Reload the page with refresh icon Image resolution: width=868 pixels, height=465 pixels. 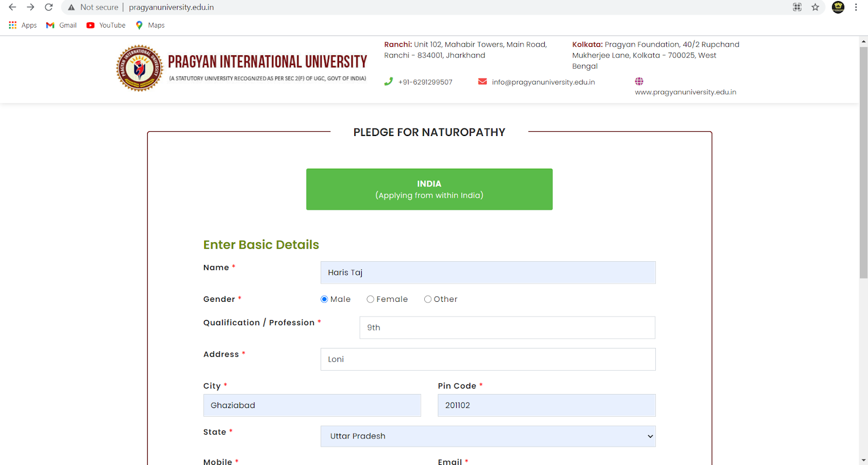pos(49,7)
